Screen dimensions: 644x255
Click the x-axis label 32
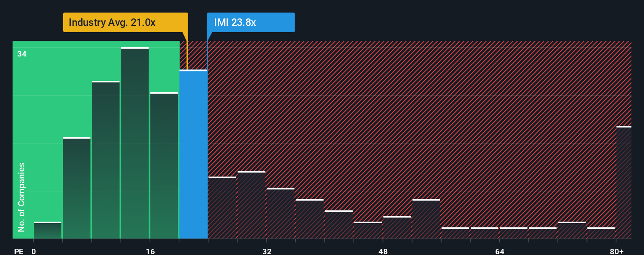[267, 251]
